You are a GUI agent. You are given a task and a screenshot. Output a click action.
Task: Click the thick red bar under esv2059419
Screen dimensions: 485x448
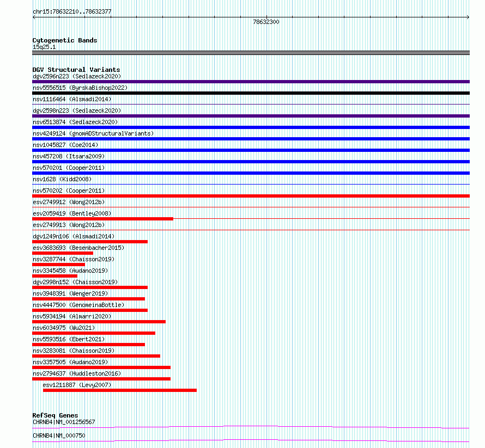pyautogui.click(x=102, y=219)
